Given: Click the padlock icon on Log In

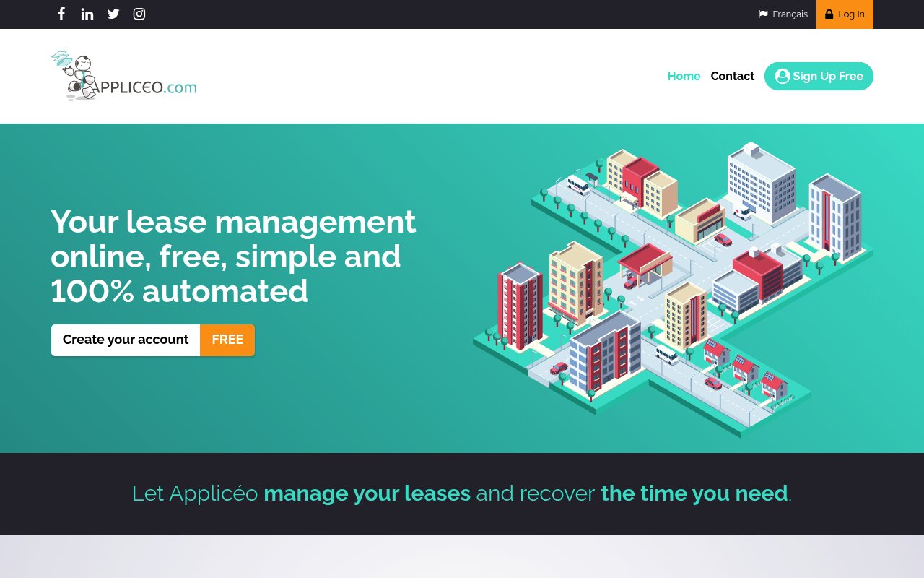Looking at the screenshot, I should [829, 14].
